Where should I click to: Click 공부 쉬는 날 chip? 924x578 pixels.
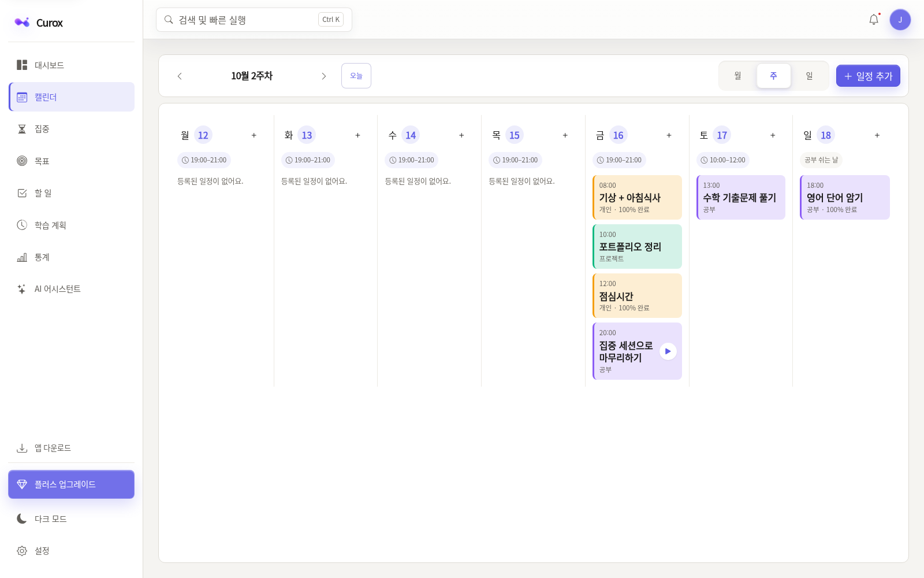[821, 160]
